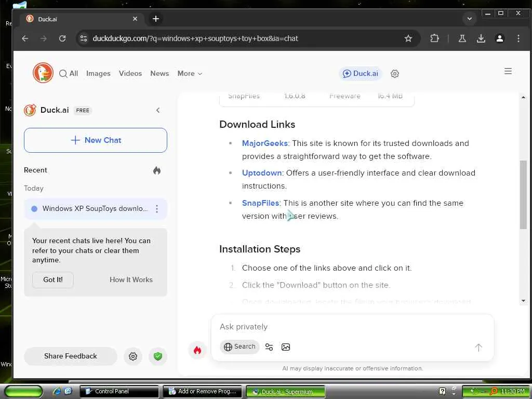Screen dimensions: 532x399
Task: Click the scrollbar down arrow in chat
Action: [x=523, y=301]
